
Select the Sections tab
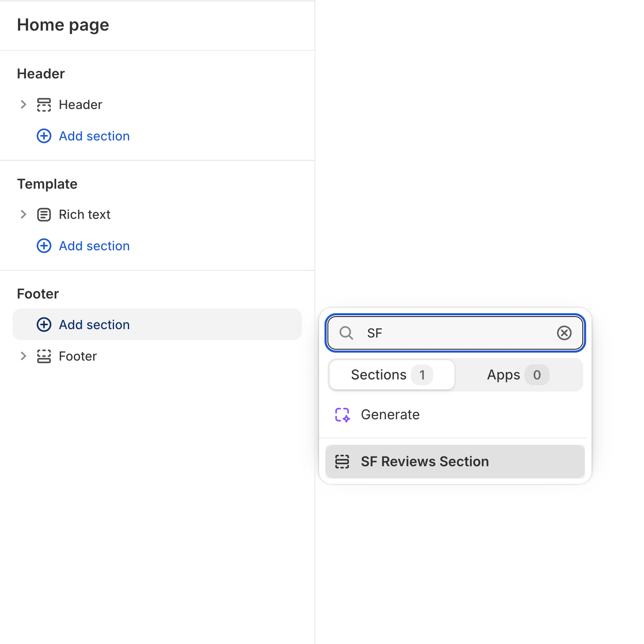pyautogui.click(x=392, y=375)
